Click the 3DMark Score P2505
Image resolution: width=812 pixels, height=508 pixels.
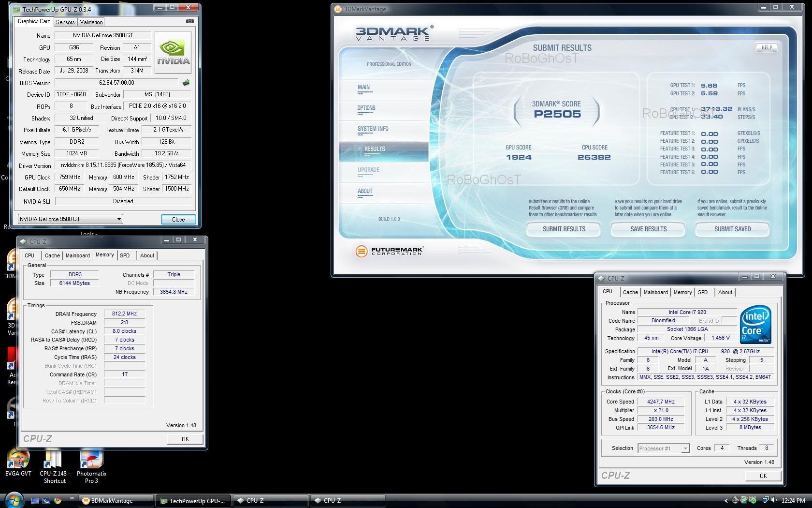(557, 114)
